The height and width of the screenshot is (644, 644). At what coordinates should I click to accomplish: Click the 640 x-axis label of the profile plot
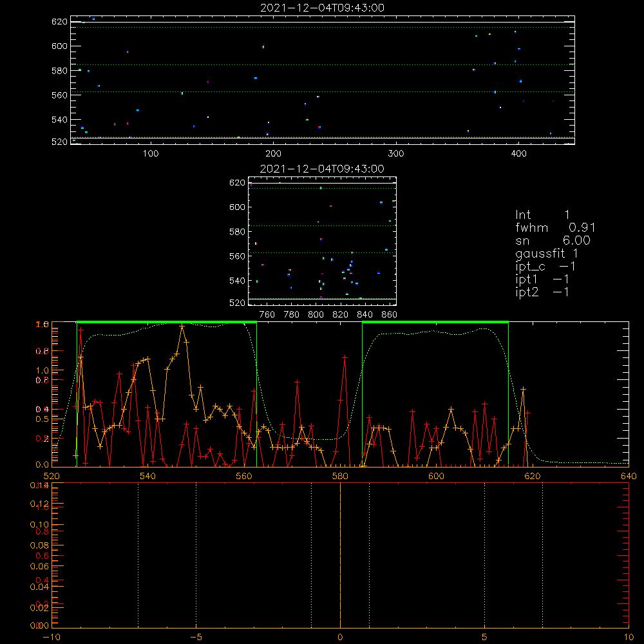click(x=629, y=476)
